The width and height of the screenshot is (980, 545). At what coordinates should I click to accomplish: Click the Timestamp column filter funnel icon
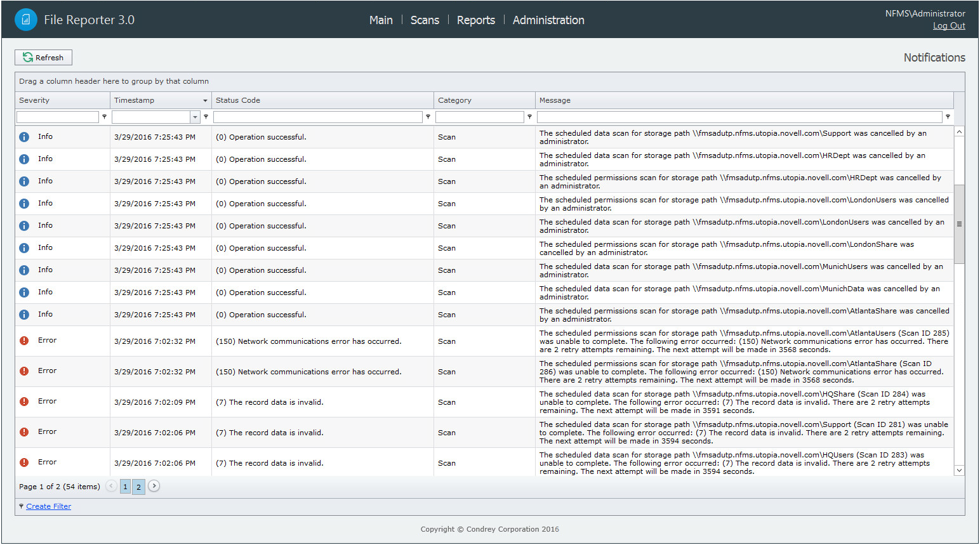click(206, 117)
